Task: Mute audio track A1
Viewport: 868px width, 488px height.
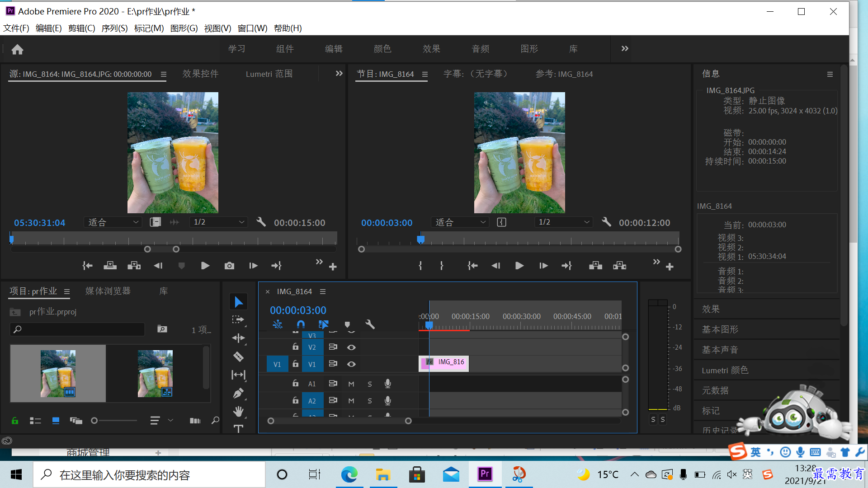Action: [x=351, y=384]
